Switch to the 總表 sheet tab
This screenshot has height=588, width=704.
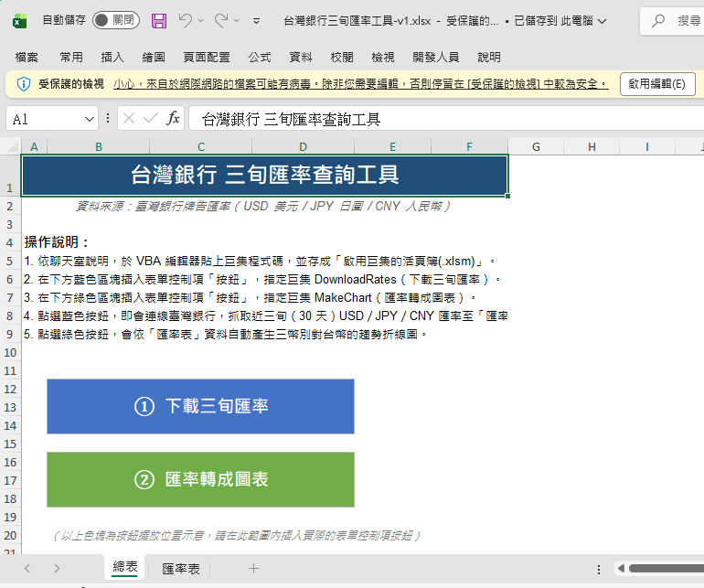click(x=125, y=567)
